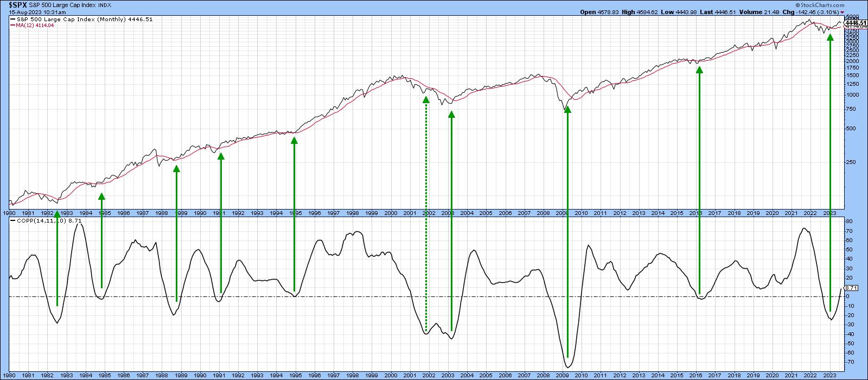The height and width of the screenshot is (380, 868).
Task: Click the $SPX ticker symbol
Action: pos(18,4)
